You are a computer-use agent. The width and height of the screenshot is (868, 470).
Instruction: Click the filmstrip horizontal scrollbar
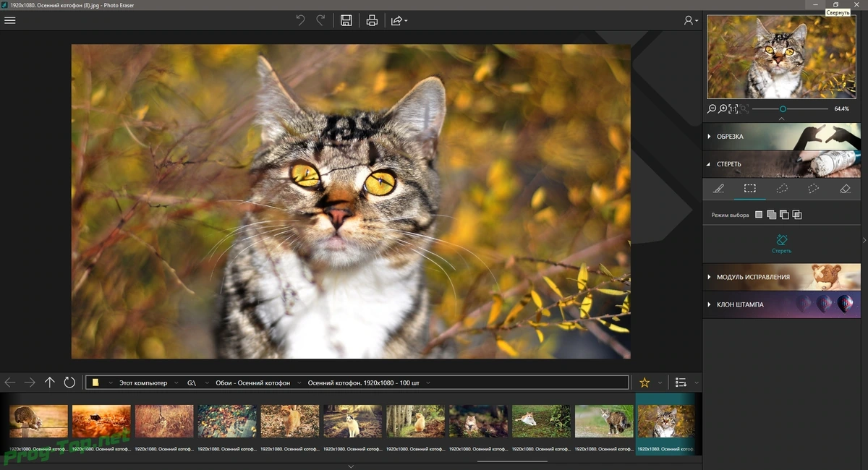coord(512,461)
